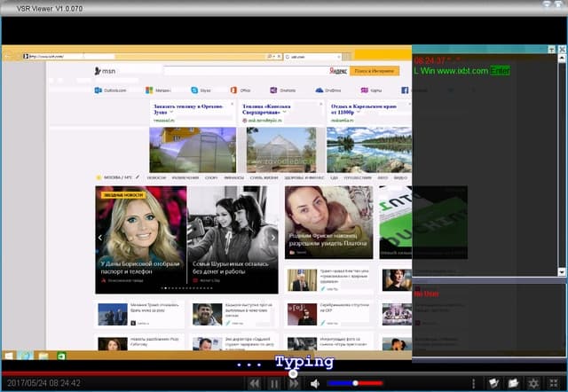Click the fast forward button
Viewport: 568px width, 392px height.
[x=293, y=383]
